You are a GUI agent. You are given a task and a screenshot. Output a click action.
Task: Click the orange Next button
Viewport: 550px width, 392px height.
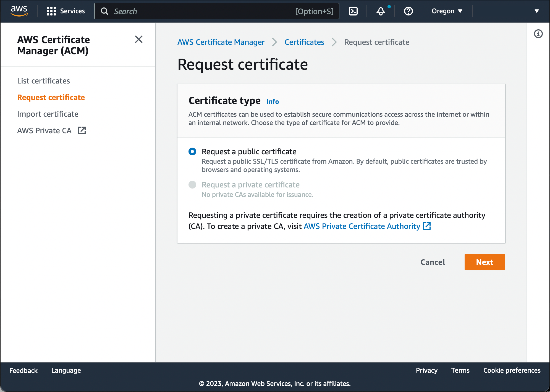(485, 262)
